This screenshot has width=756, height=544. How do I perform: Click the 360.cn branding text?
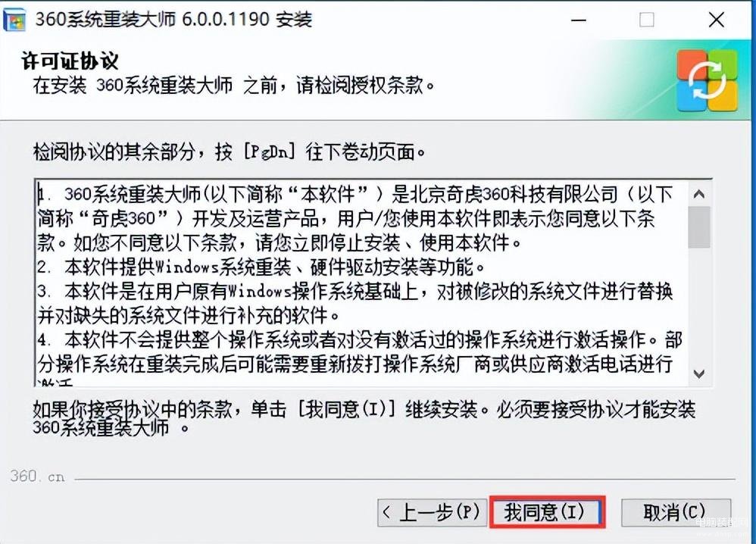(37, 477)
